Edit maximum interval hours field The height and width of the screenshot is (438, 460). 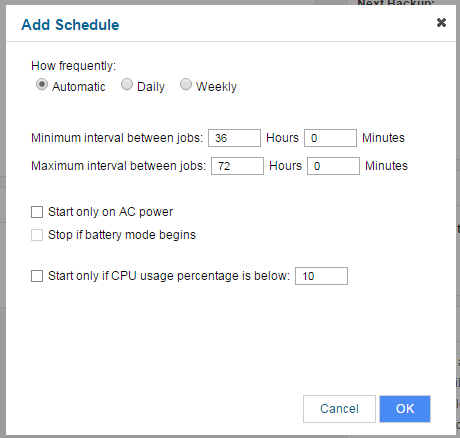click(x=237, y=166)
